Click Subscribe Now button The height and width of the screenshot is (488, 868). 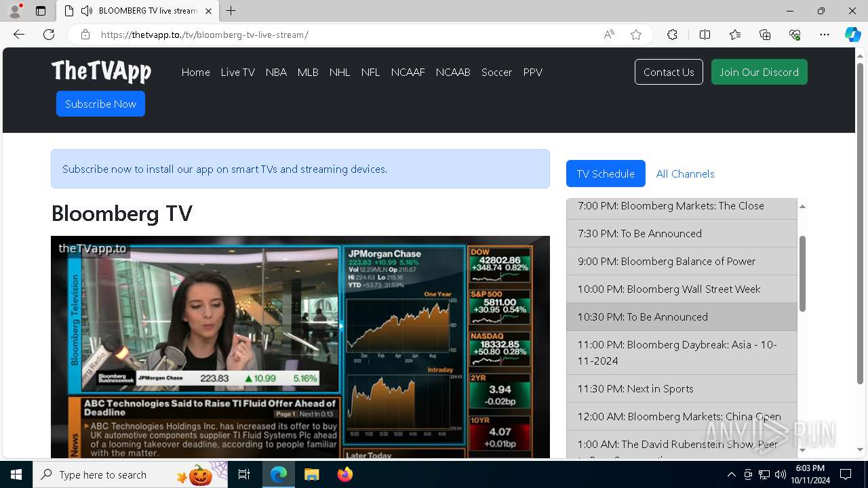100,104
